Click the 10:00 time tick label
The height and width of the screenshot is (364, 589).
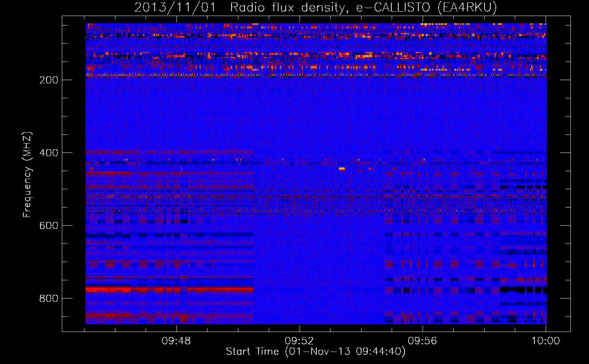[x=546, y=341]
